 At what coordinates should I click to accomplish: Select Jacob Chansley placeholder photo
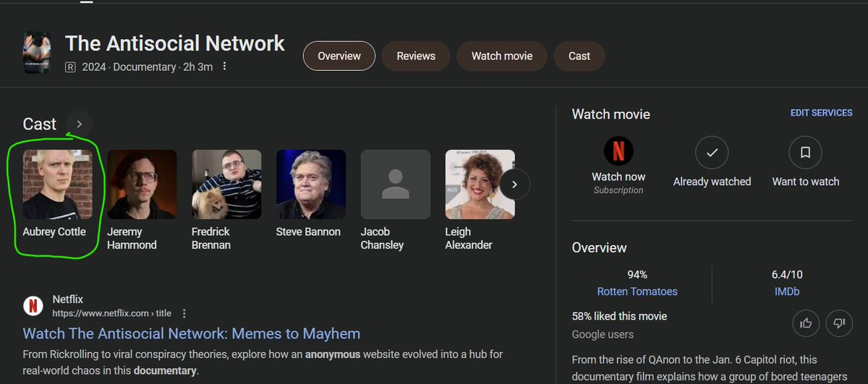click(x=396, y=184)
